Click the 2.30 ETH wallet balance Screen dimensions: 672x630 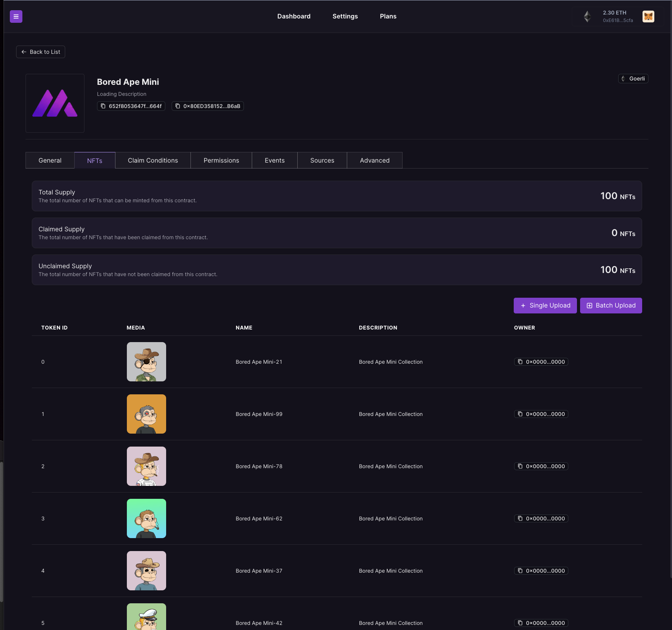615,13
